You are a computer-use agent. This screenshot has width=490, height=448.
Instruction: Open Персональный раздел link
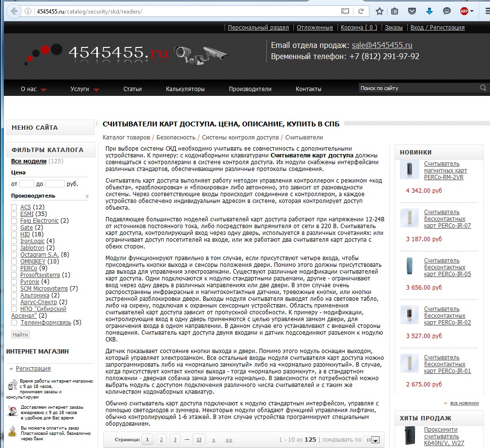pos(259,28)
